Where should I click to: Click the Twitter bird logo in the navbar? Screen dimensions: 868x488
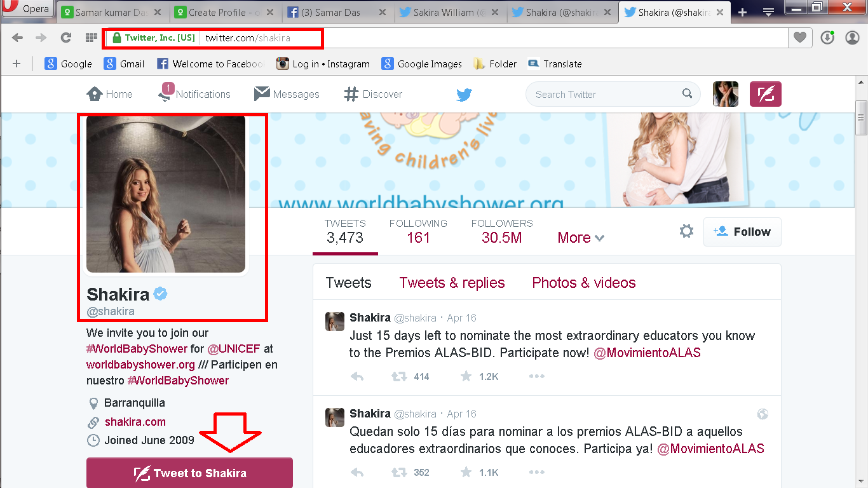point(464,95)
